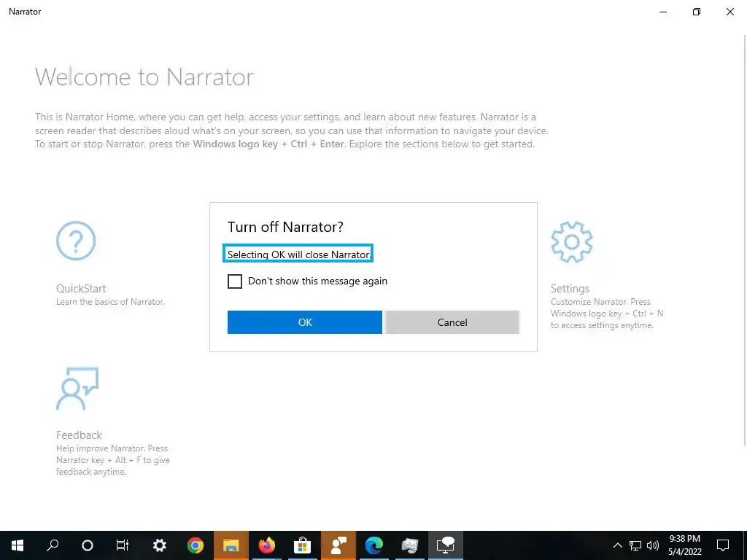Screen dimensions: 747x560
Task: Open File Explorer from taskbar
Action: 231,545
